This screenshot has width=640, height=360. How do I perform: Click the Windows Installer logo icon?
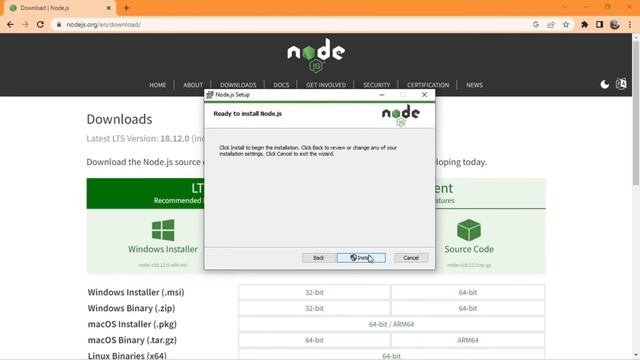163,230
